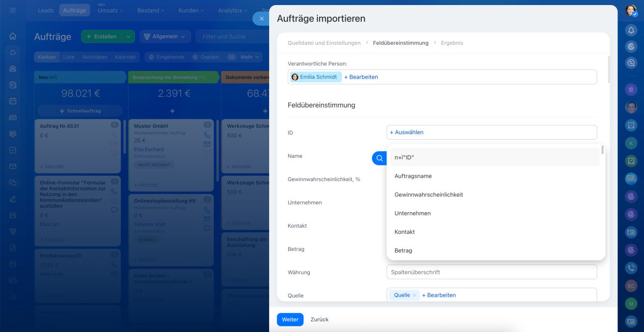Click the Zurück link
644x332 pixels.
[319, 319]
